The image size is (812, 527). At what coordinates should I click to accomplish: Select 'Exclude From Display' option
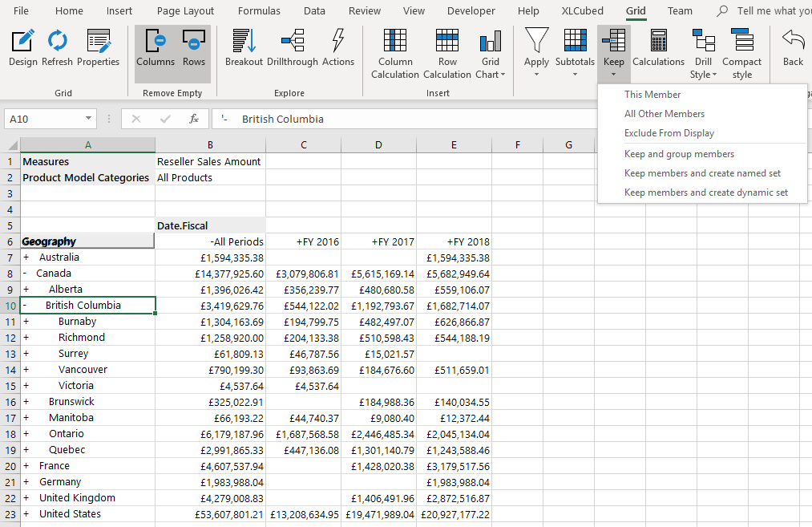tap(669, 133)
